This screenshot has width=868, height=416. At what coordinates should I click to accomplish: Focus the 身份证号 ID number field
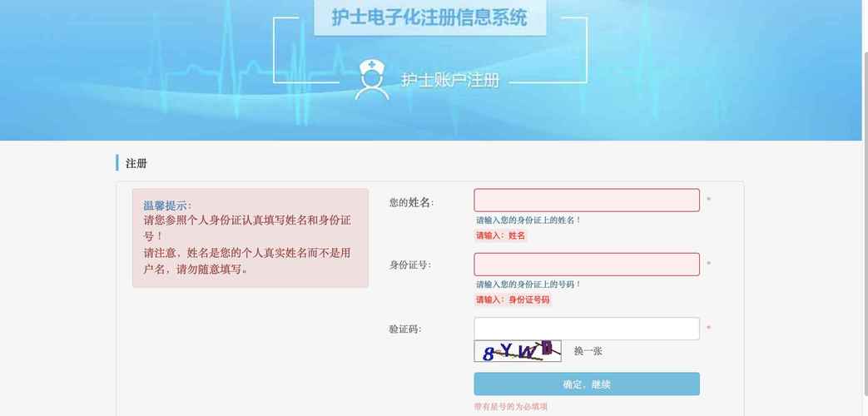click(586, 265)
